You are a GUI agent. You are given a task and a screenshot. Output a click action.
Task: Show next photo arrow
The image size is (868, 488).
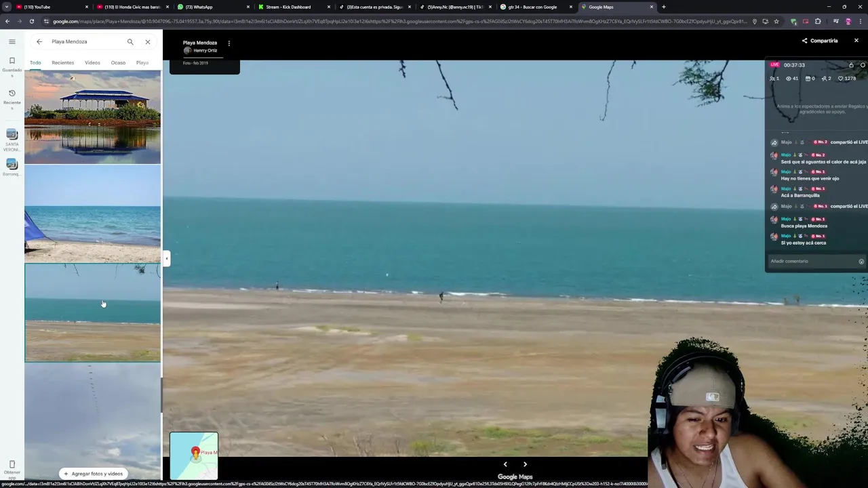pyautogui.click(x=525, y=464)
